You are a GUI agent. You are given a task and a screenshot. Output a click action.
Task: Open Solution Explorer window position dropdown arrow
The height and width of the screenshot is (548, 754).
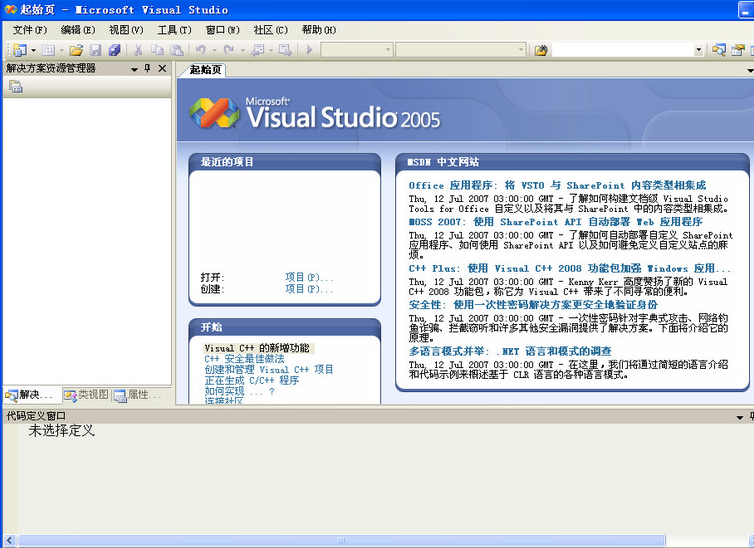[x=134, y=69]
